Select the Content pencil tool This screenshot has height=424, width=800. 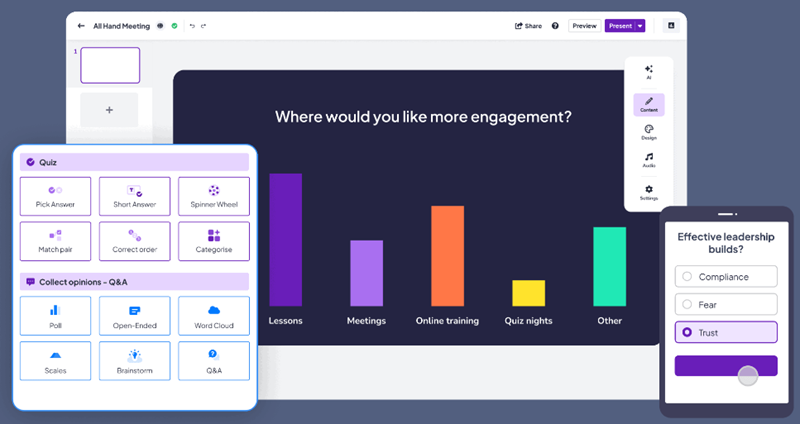point(649,105)
